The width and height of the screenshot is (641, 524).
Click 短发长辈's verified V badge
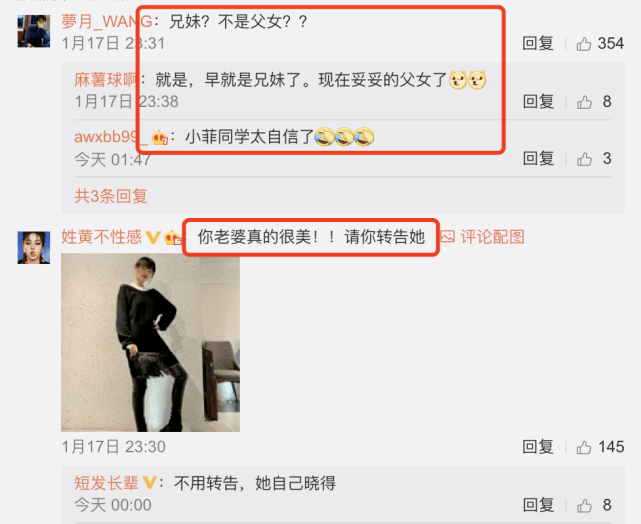149,483
